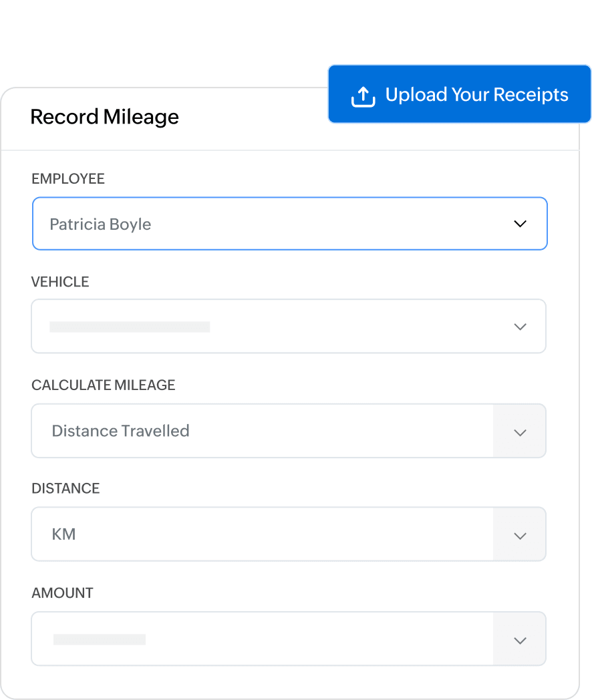Select the Patricia Boyle employee value

click(x=100, y=224)
